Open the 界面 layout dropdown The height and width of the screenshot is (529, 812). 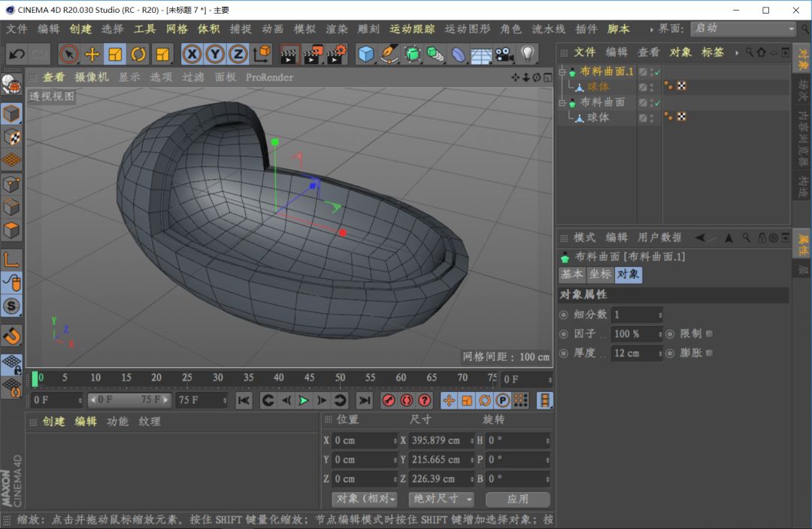[x=743, y=29]
